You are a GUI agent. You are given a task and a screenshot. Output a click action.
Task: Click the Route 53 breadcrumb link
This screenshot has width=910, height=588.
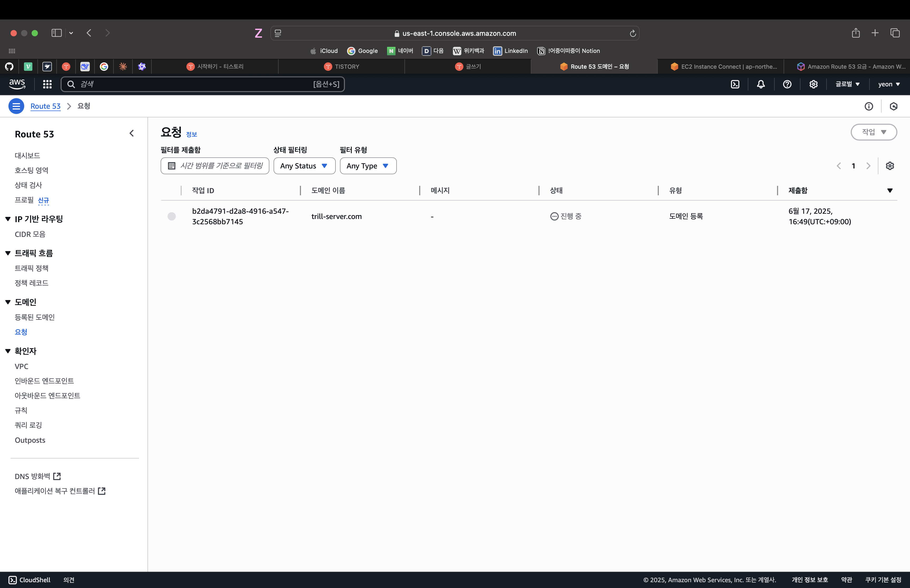(46, 106)
